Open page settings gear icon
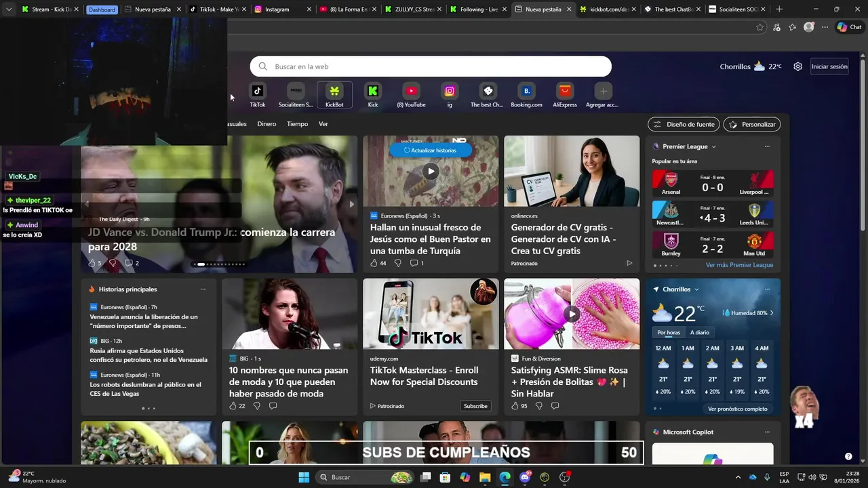Image resolution: width=868 pixels, height=488 pixels. pyautogui.click(x=798, y=66)
